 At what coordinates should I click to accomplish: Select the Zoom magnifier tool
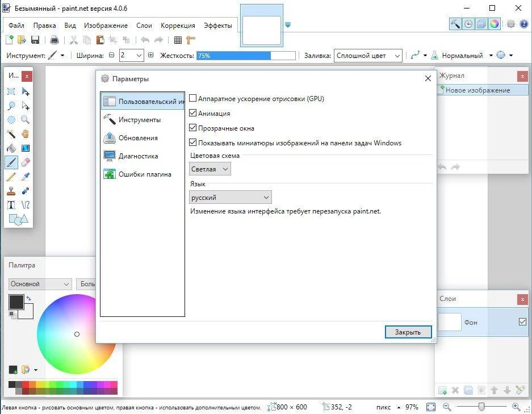coord(26,120)
